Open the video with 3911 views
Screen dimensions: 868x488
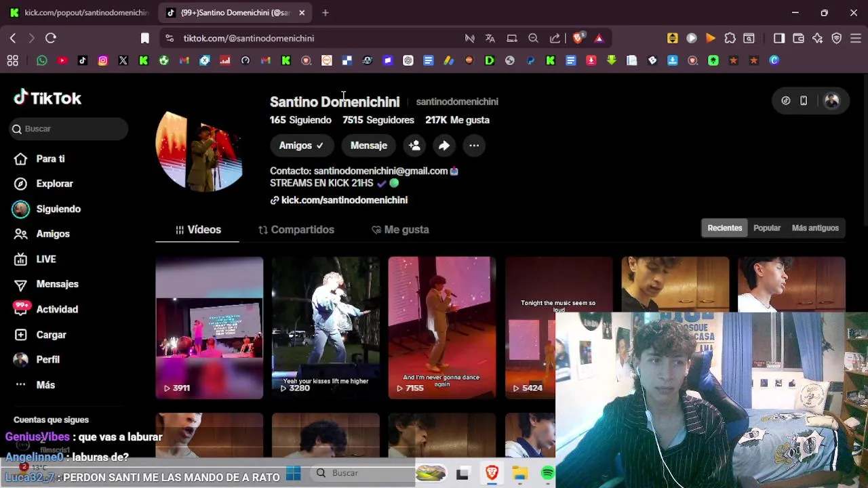point(210,328)
